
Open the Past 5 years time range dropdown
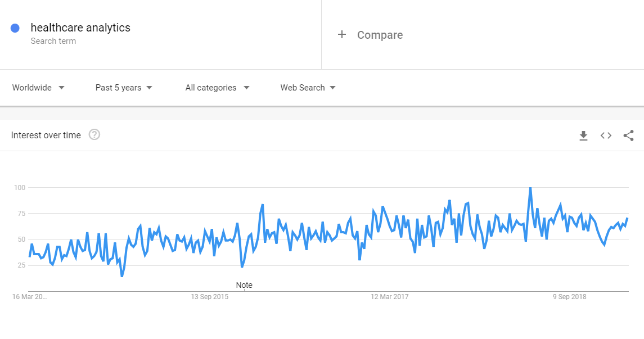click(124, 87)
